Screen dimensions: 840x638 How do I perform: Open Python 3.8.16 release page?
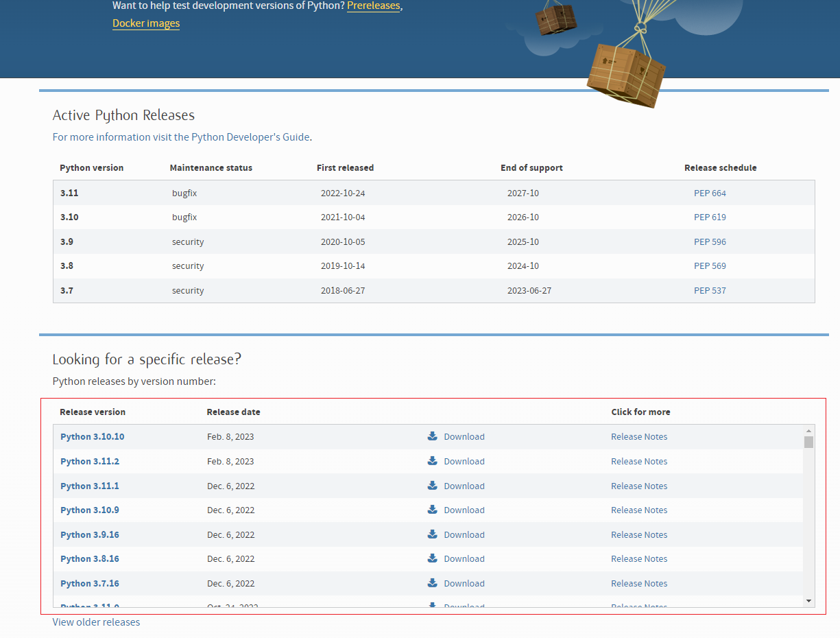[x=90, y=559]
